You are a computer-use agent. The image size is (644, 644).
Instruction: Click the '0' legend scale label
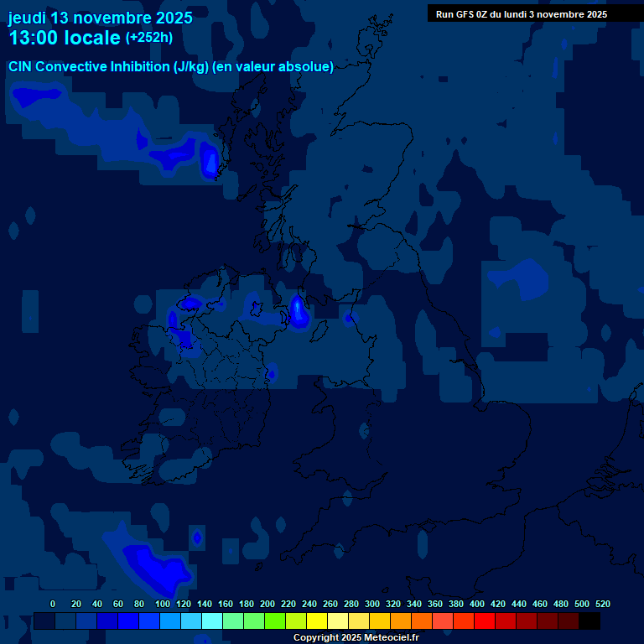[x=53, y=604]
